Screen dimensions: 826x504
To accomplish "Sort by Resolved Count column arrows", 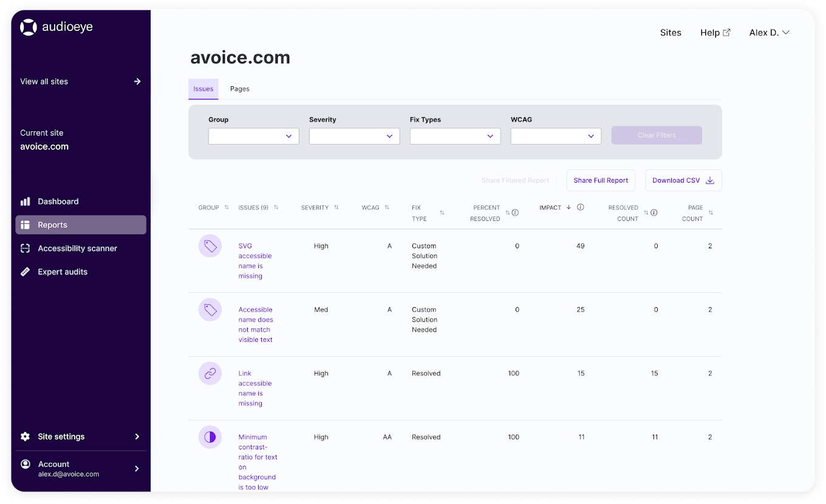I will point(646,213).
